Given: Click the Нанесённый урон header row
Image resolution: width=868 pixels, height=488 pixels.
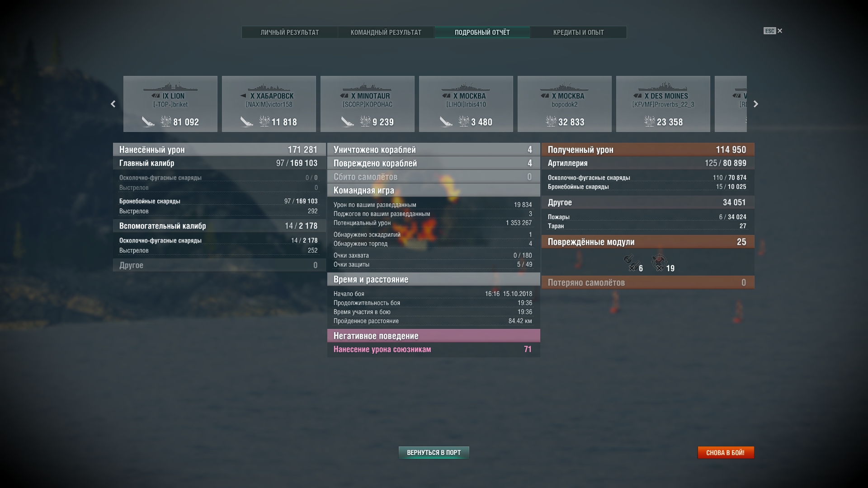Looking at the screenshot, I should click(219, 150).
